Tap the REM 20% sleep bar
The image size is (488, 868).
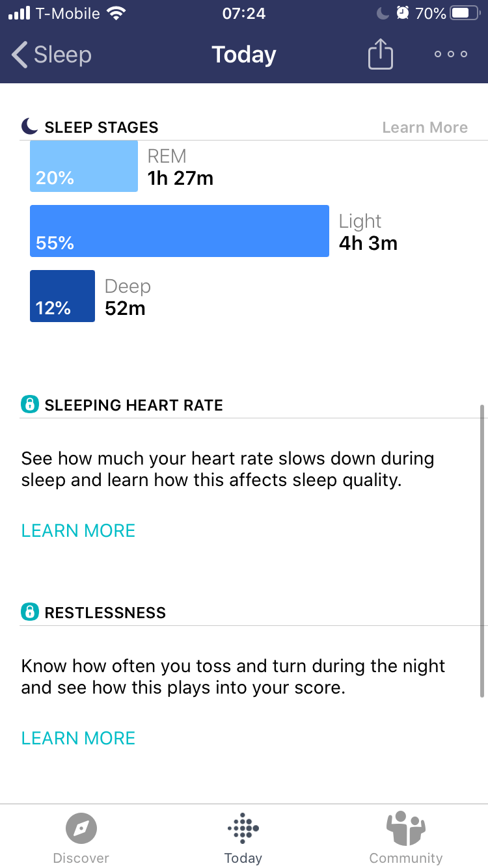click(x=84, y=167)
